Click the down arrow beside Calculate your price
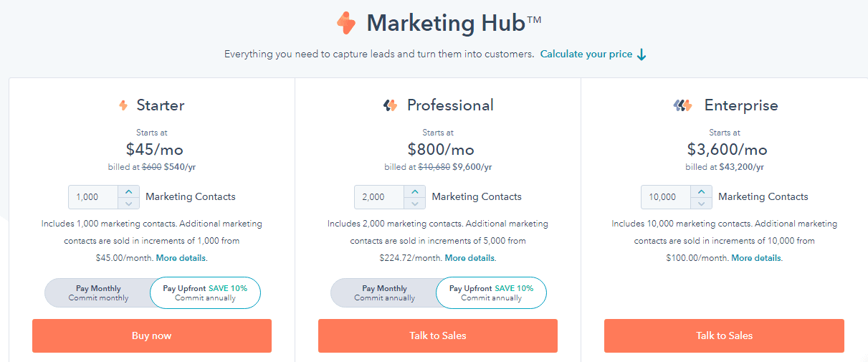 click(642, 54)
